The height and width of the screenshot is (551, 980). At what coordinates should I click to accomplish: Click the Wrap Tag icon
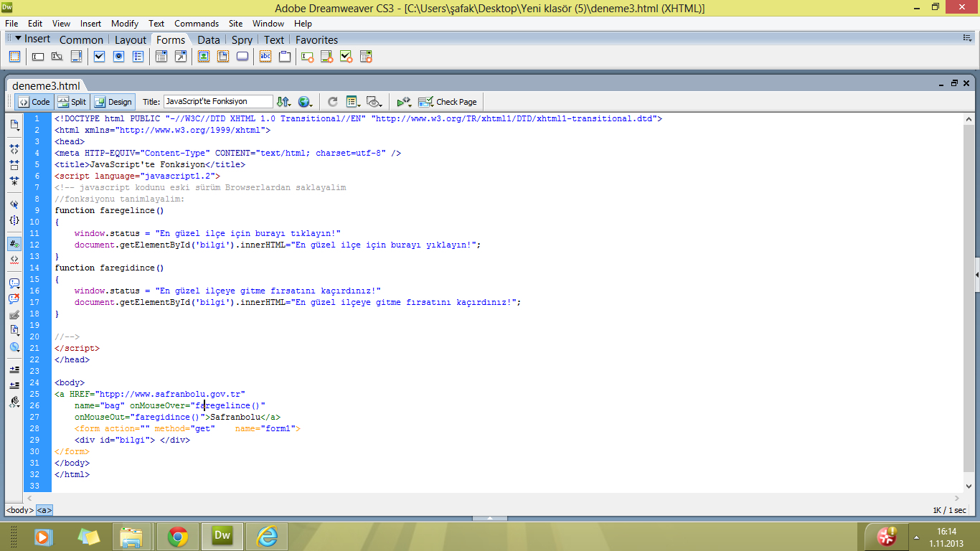(x=14, y=315)
